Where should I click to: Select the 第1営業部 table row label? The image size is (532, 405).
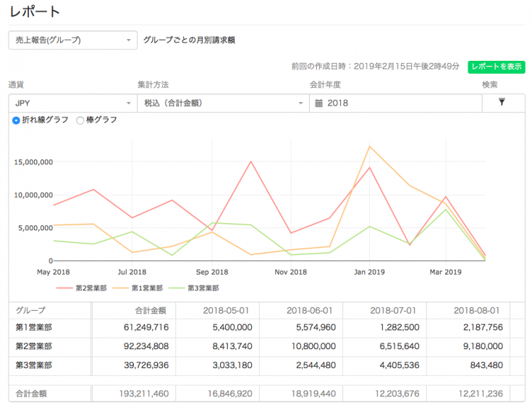tap(33, 327)
